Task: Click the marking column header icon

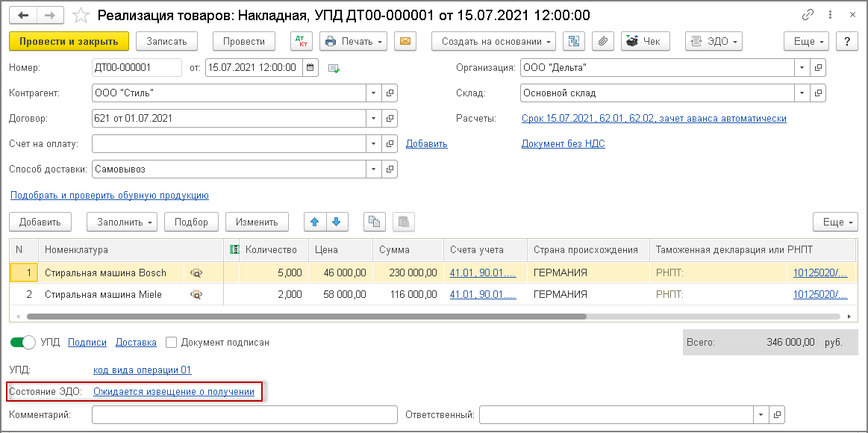Action: click(233, 250)
